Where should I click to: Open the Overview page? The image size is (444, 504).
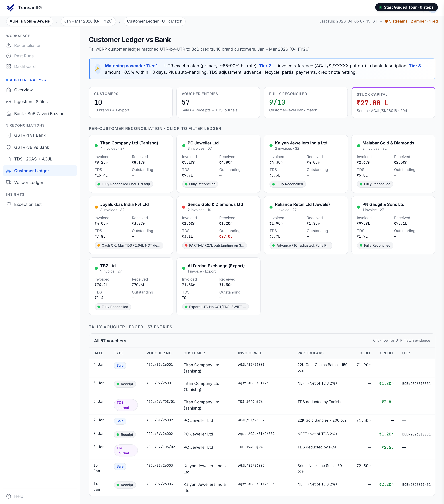click(x=40, y=90)
